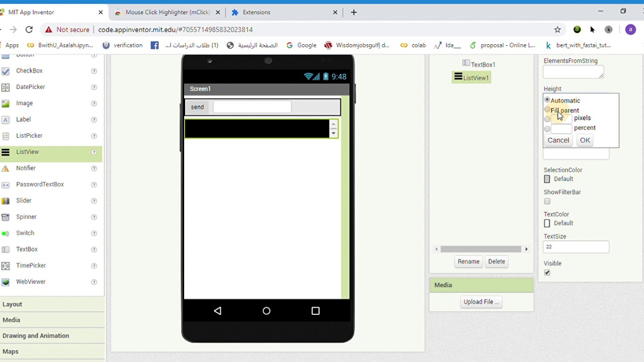Select the TimePicker component in palette
The height and width of the screenshot is (362, 644).
tap(31, 265)
